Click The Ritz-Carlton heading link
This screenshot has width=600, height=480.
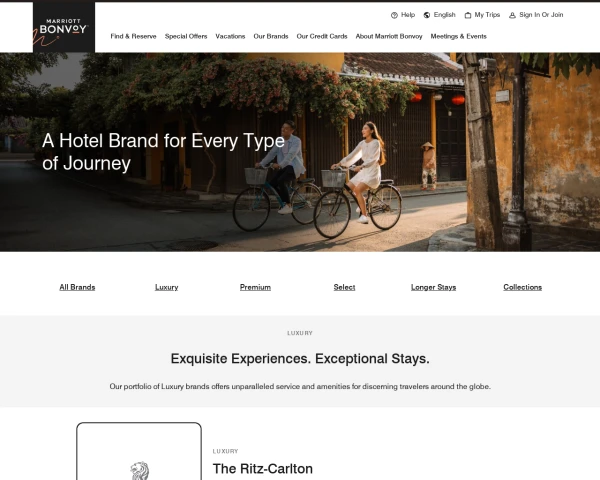(x=262, y=469)
